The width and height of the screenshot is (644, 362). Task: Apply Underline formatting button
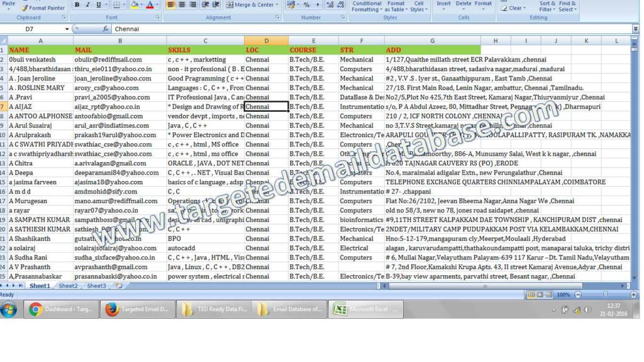(99, 5)
